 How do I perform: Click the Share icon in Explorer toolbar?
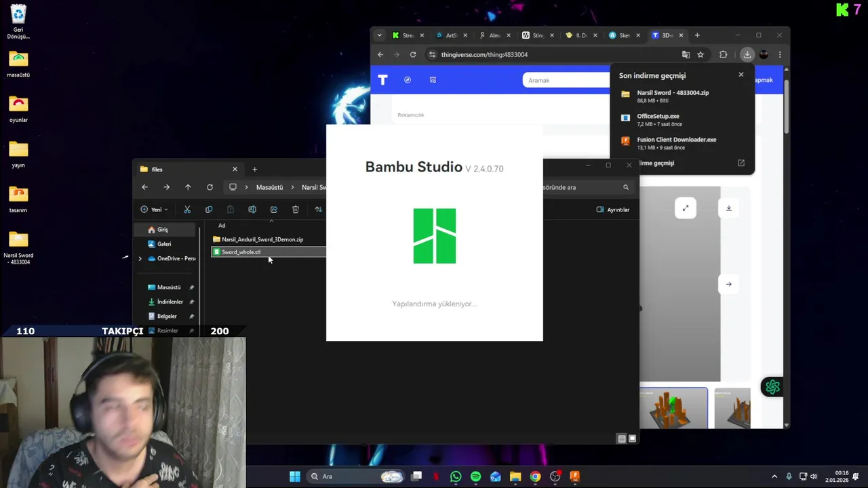[274, 209]
